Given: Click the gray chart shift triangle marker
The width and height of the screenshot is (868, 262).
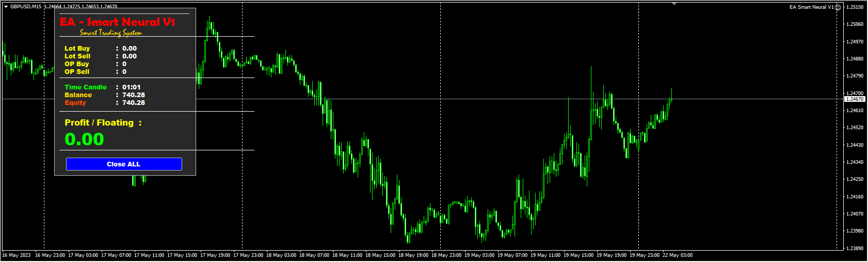Looking at the screenshot, I should coord(674,4).
